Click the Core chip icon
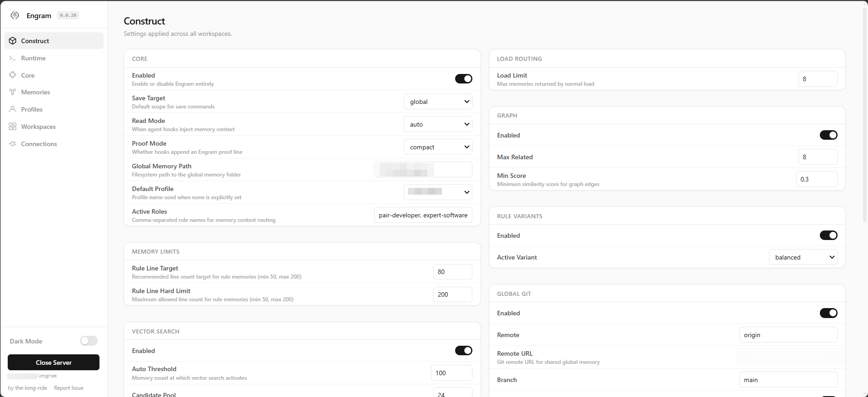This screenshot has width=868, height=397. 13,75
